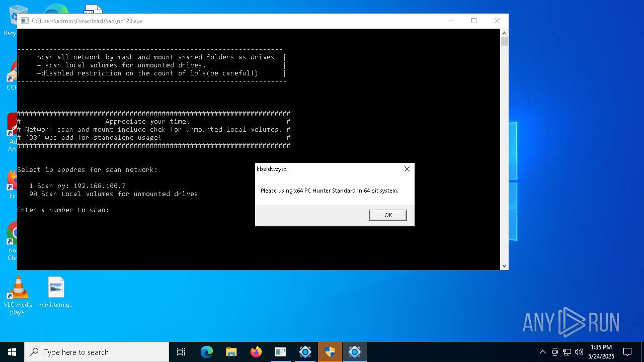The height and width of the screenshot is (362, 644).
Task: Click the nc123.exe window title text
Action: coord(87,21)
